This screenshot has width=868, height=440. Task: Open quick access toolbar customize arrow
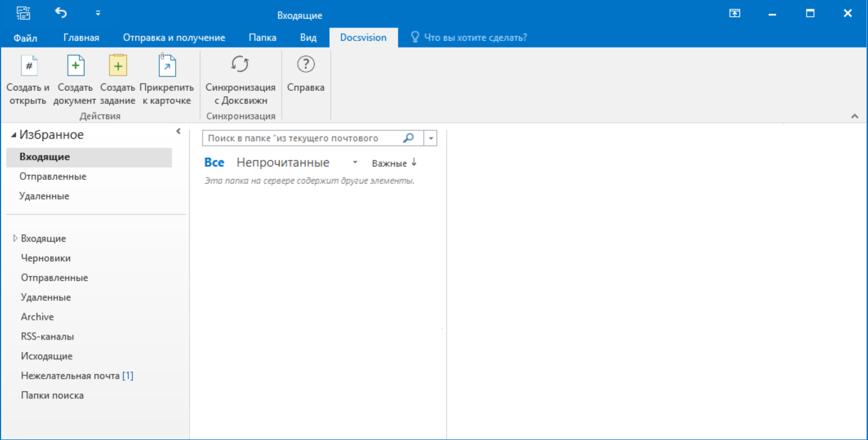coord(98,13)
